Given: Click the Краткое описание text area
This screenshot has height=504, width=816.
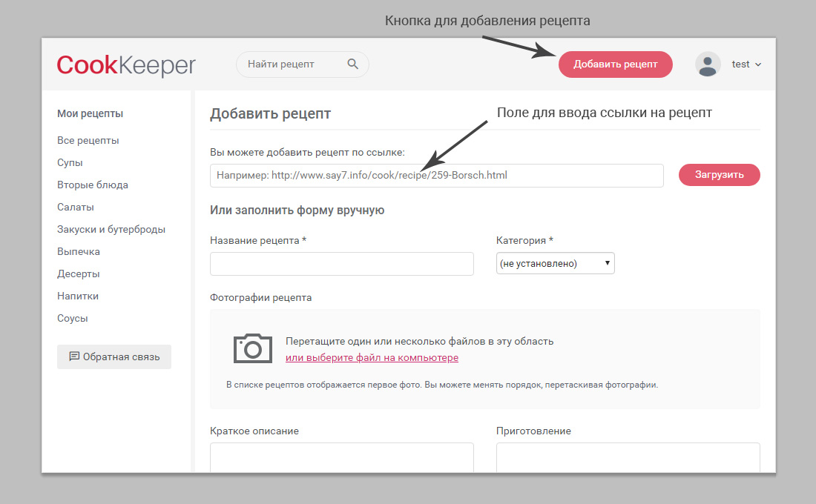Looking at the screenshot, I should coord(341,457).
